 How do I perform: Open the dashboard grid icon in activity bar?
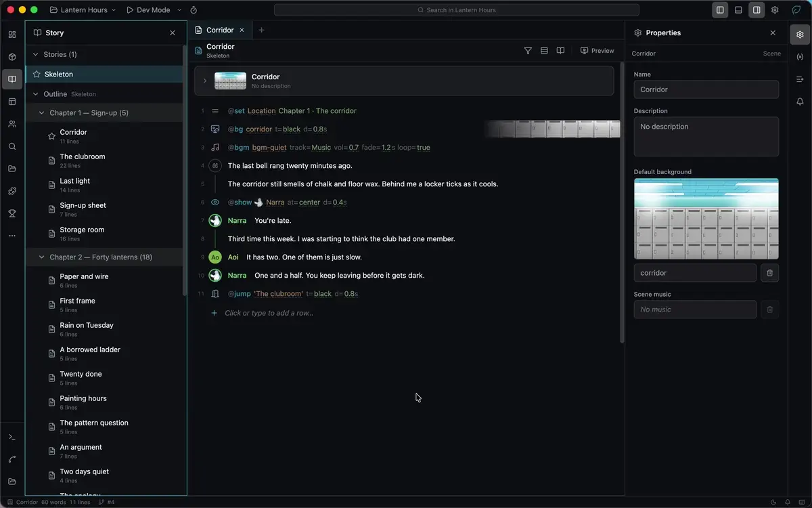pos(12,35)
